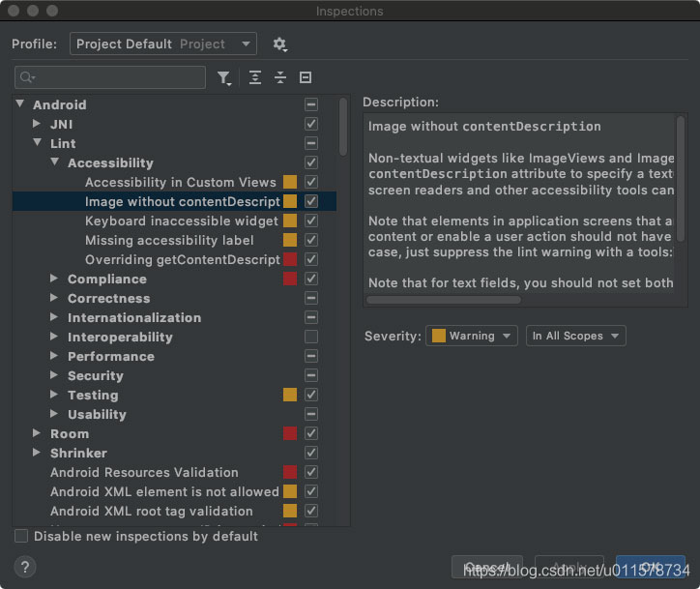Viewport: 700px width, 589px height.
Task: Open the profile settings gear menu
Action: (280, 44)
